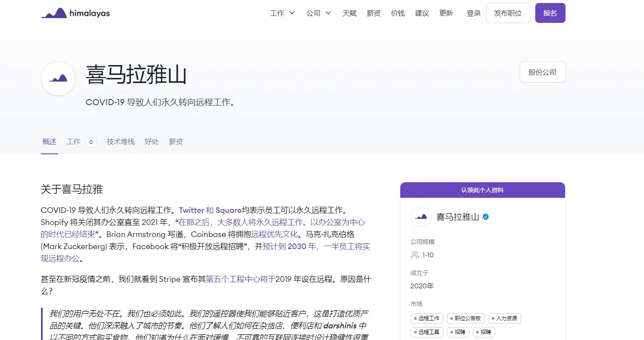Open the Twitter 和 Square link
This screenshot has width=644, height=340.
click(210, 210)
